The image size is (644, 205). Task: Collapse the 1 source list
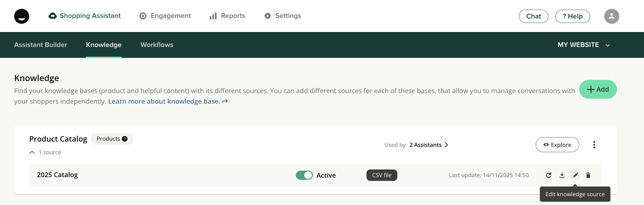coord(32,152)
